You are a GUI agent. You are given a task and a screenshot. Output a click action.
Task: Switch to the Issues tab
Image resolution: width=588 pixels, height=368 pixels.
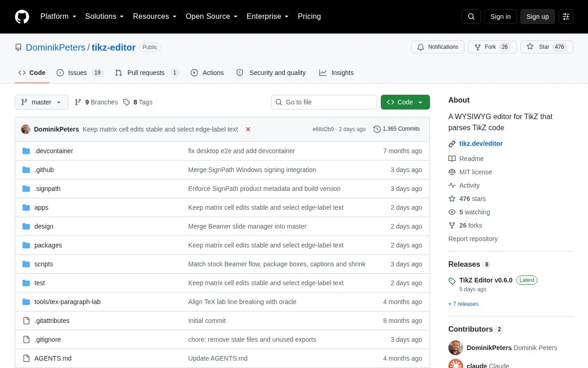pyautogui.click(x=80, y=73)
